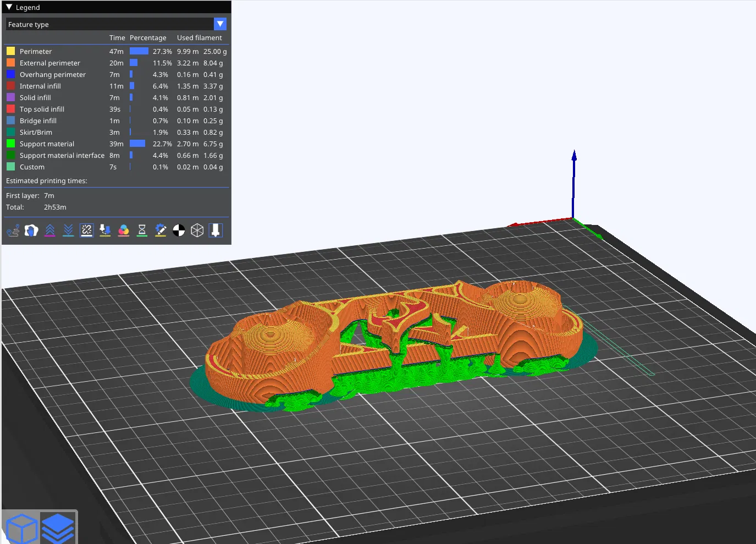Click the 8.04 g External perimeter weight
The width and height of the screenshot is (756, 544).
click(x=213, y=63)
